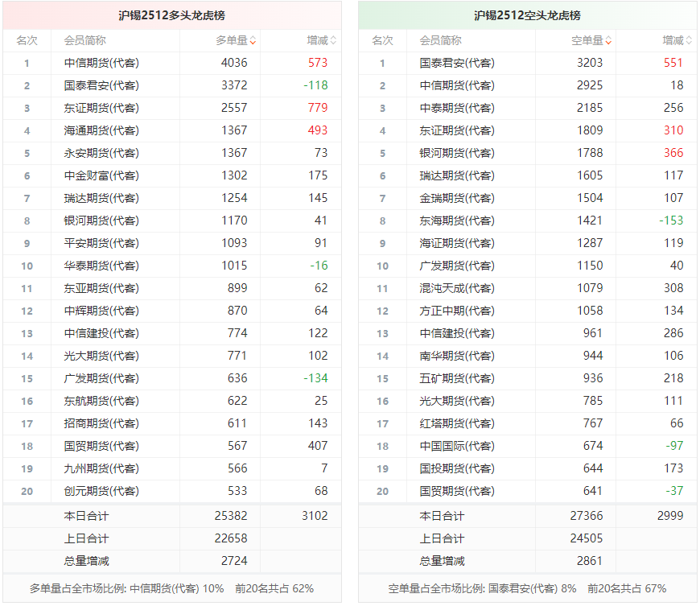The width and height of the screenshot is (700, 606).
Task: Click short previous-day total 24505
Action: [x=587, y=538]
